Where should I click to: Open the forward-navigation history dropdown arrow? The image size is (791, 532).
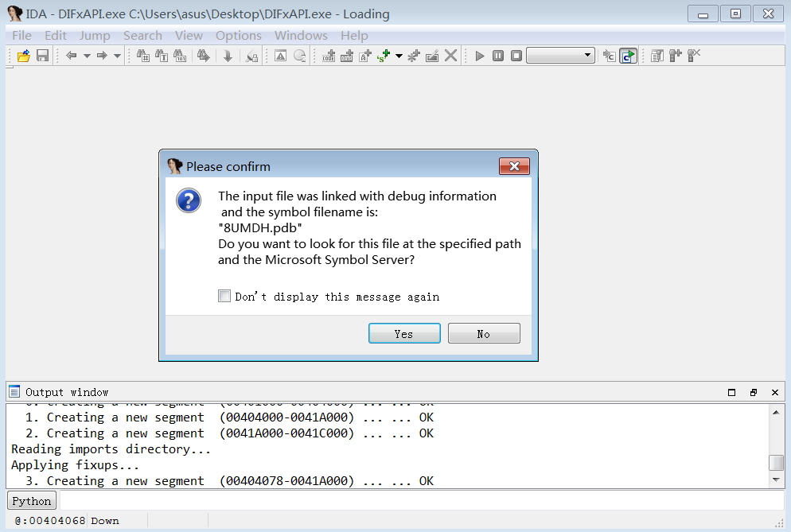coord(117,56)
